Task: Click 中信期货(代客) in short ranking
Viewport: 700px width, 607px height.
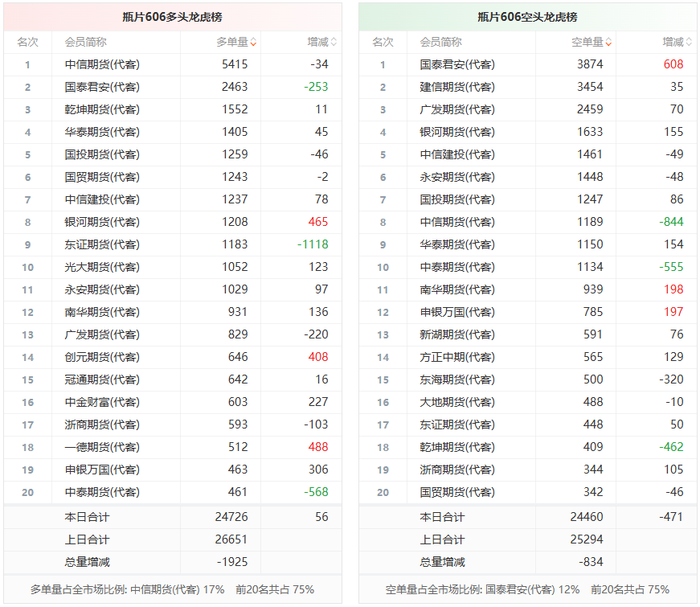Action: (457, 222)
